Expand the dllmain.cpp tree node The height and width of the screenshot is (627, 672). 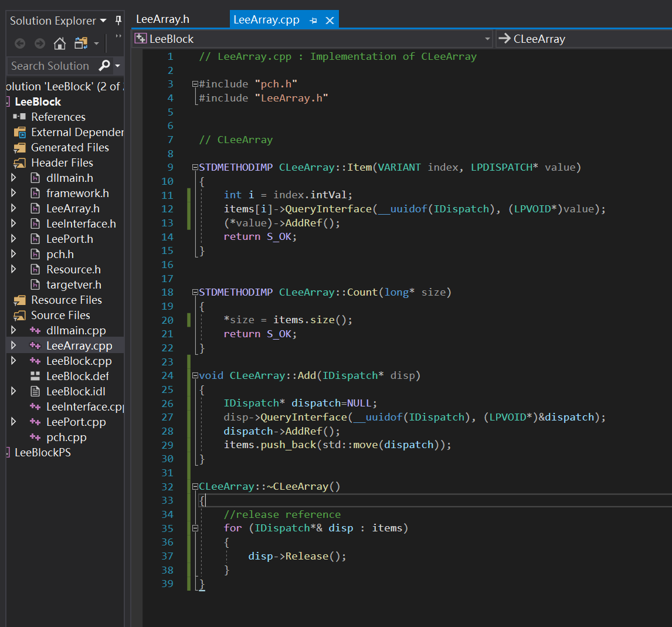13,330
